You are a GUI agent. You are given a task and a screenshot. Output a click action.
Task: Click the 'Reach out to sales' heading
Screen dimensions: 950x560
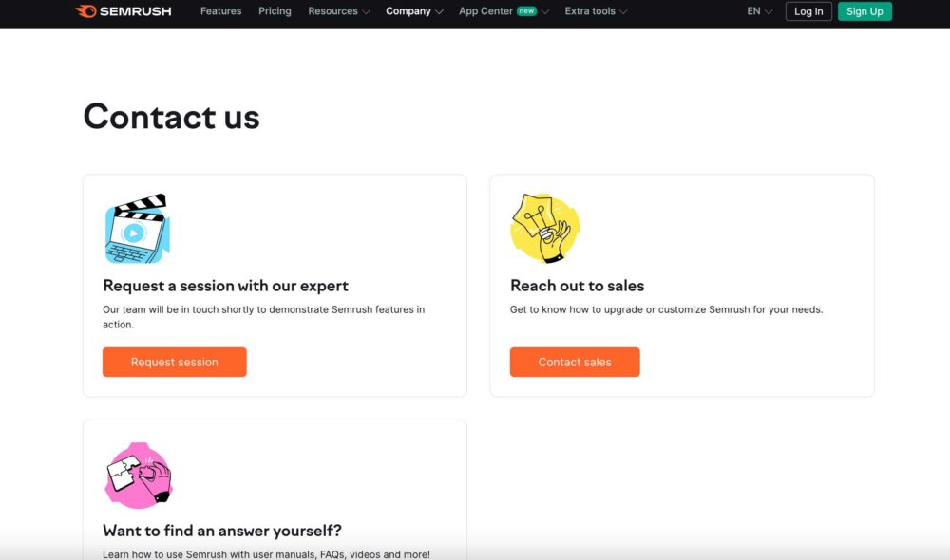pyautogui.click(x=577, y=286)
